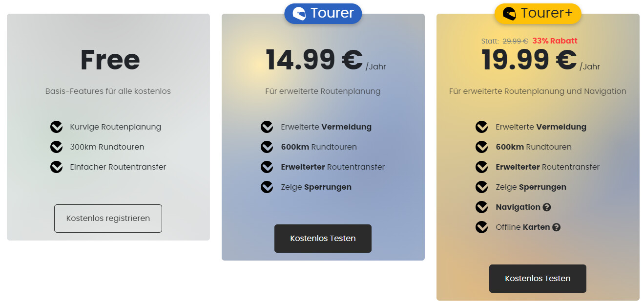This screenshot has width=644, height=307.
Task: Click the Free plan heading
Action: pos(110,60)
